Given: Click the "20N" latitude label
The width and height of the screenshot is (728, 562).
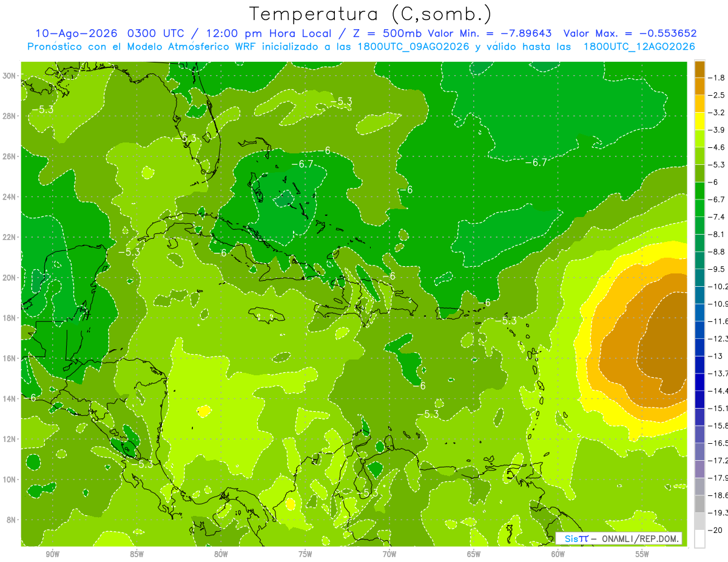Looking at the screenshot, I should [x=10, y=278].
